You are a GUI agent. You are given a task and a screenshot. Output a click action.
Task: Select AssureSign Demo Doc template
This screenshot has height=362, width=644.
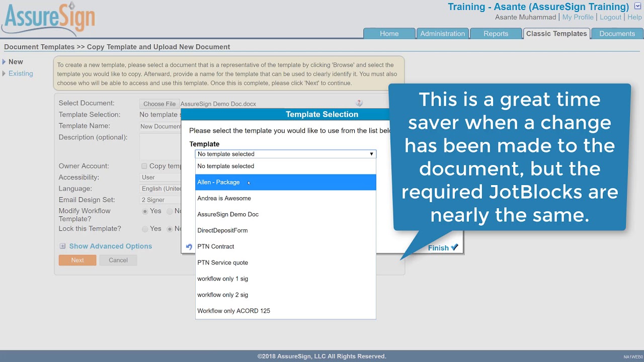(285, 214)
